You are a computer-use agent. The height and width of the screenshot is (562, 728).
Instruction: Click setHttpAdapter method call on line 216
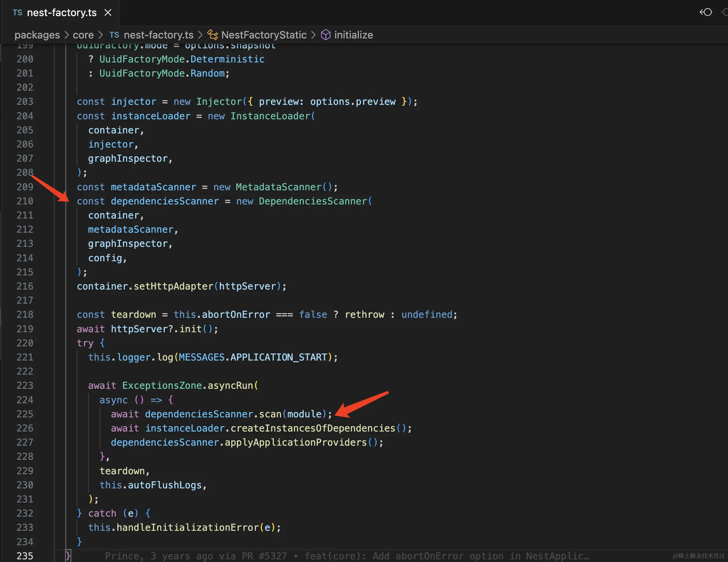point(173,286)
